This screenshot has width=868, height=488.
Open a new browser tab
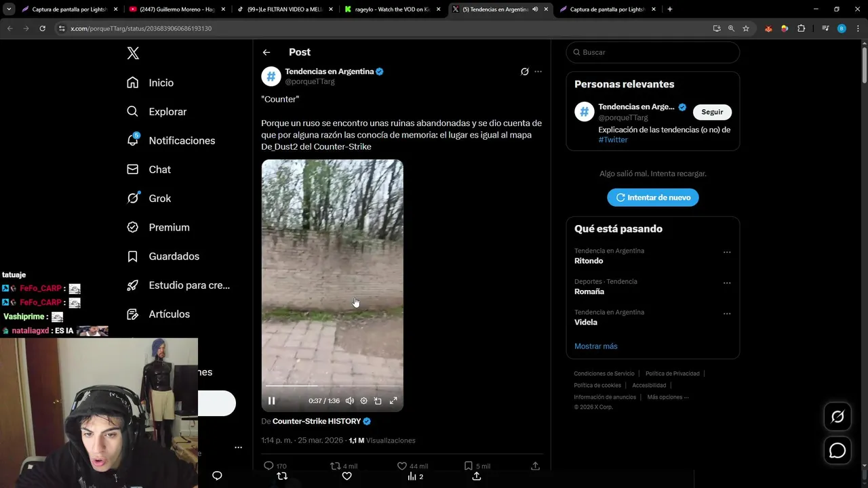(670, 9)
